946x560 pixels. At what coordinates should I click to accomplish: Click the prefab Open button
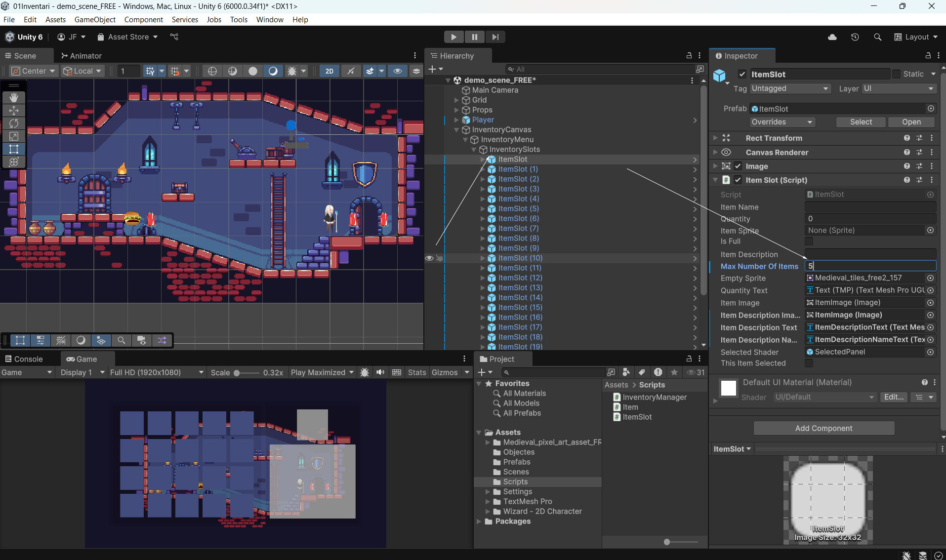(911, 122)
